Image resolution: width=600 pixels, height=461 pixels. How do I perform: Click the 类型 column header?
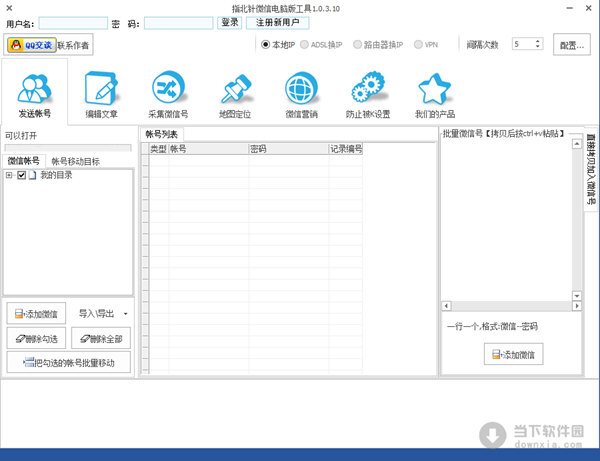[x=158, y=149]
